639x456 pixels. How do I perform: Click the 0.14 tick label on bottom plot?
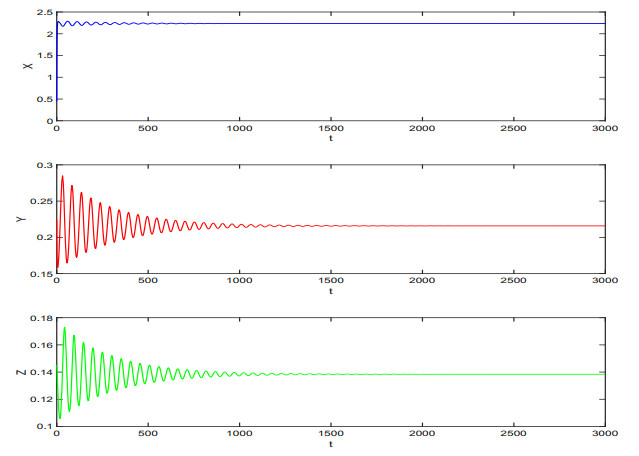click(41, 372)
